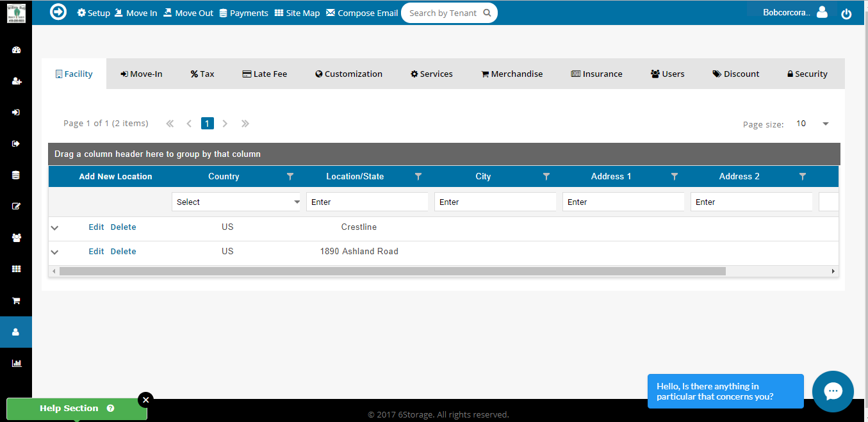Switch to the Merchandise tab
Viewport: 868px width, 422px height.
(512, 74)
